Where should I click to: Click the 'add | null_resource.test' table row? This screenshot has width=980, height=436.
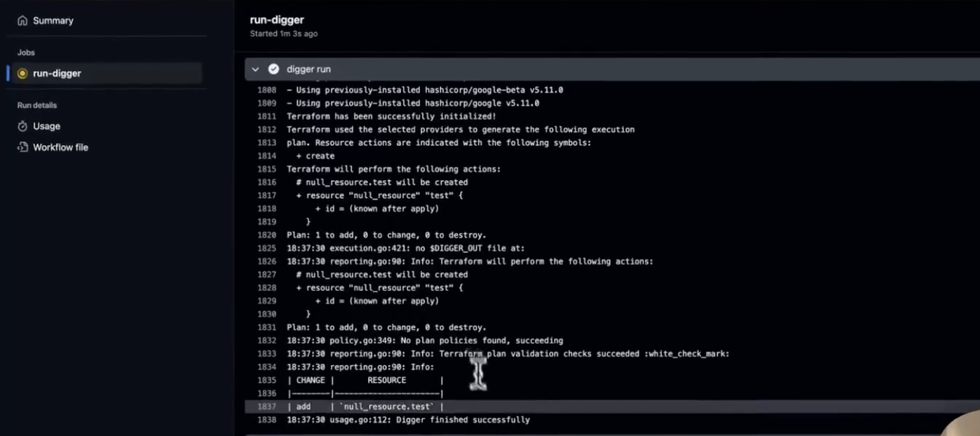pyautogui.click(x=365, y=407)
